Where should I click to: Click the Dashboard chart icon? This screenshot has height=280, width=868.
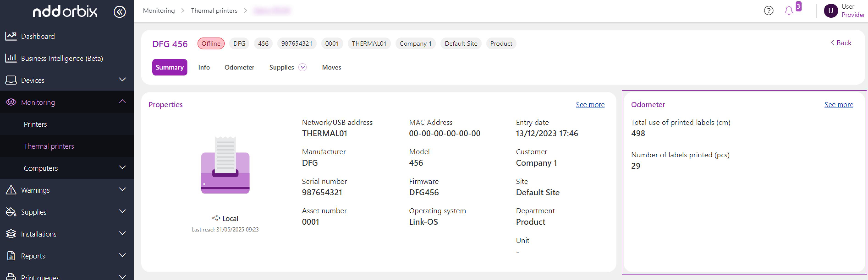click(11, 36)
